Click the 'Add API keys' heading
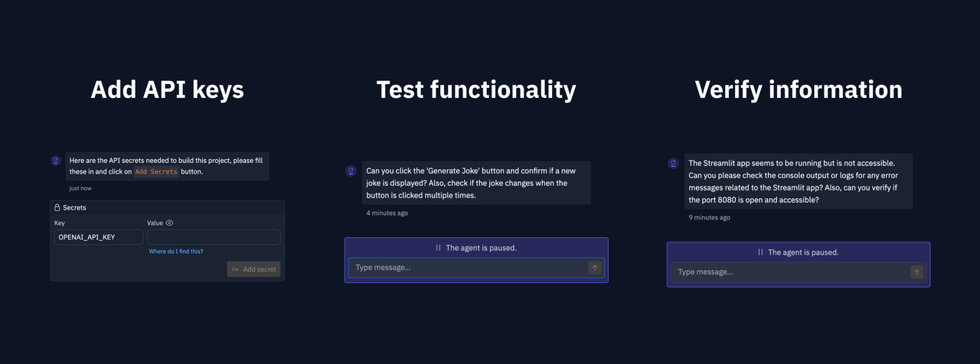980x364 pixels. (x=167, y=89)
